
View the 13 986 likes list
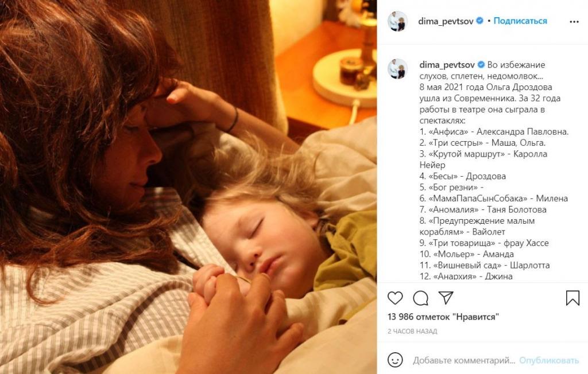[443, 317]
